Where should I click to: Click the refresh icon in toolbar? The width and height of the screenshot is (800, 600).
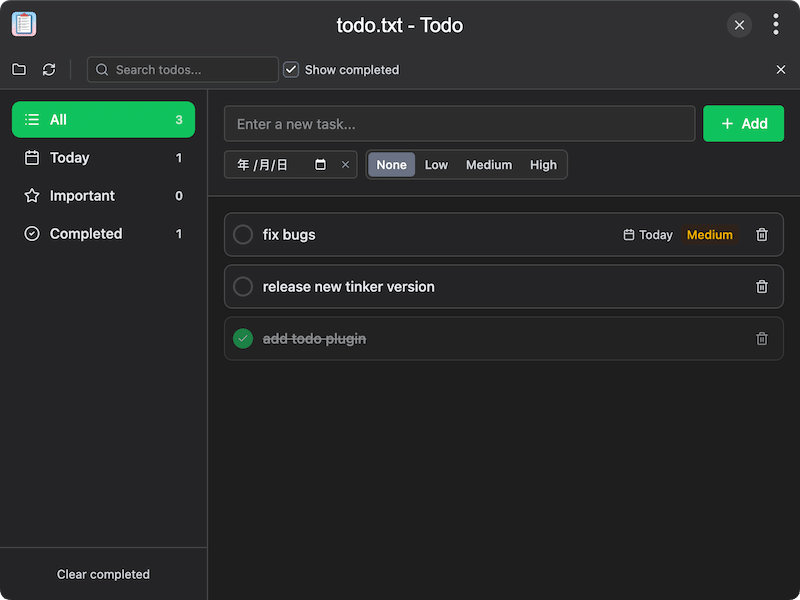(49, 70)
